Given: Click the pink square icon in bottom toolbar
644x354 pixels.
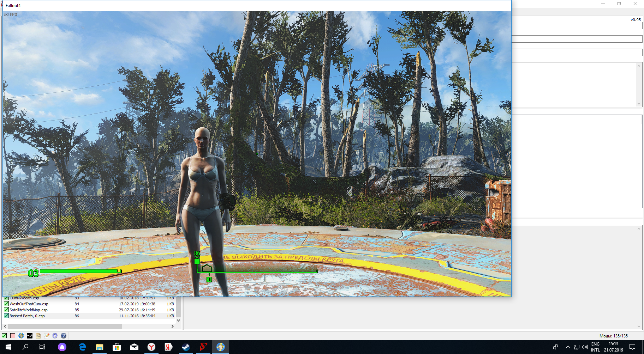Looking at the screenshot, I should [x=13, y=336].
